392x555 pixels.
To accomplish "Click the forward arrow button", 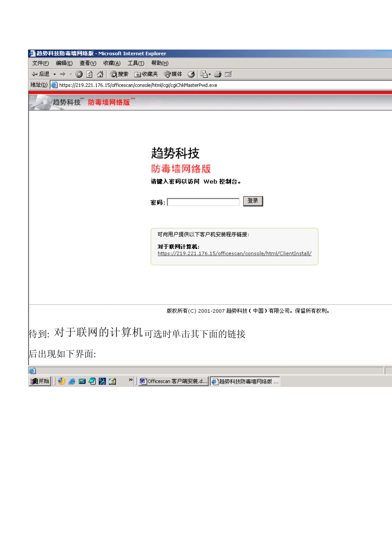I will coord(63,74).
